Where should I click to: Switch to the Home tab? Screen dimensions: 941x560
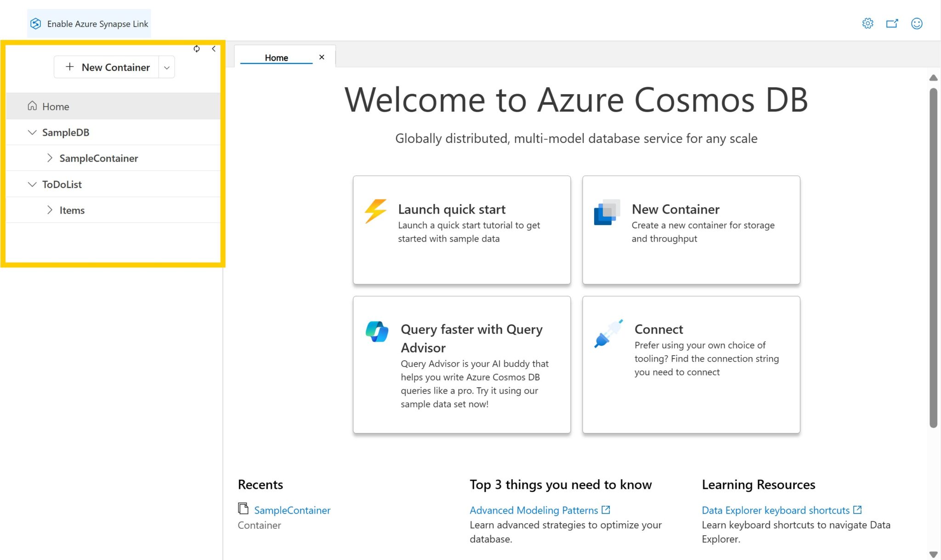pos(276,57)
